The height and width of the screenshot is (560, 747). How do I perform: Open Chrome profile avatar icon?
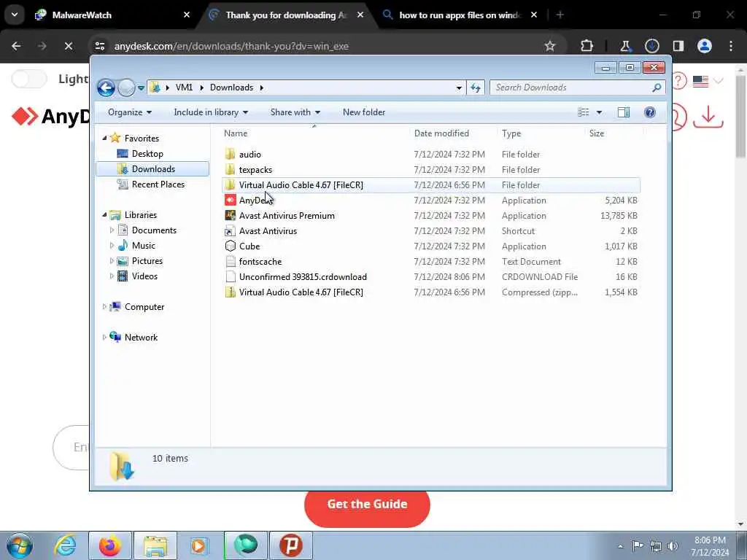point(705,46)
